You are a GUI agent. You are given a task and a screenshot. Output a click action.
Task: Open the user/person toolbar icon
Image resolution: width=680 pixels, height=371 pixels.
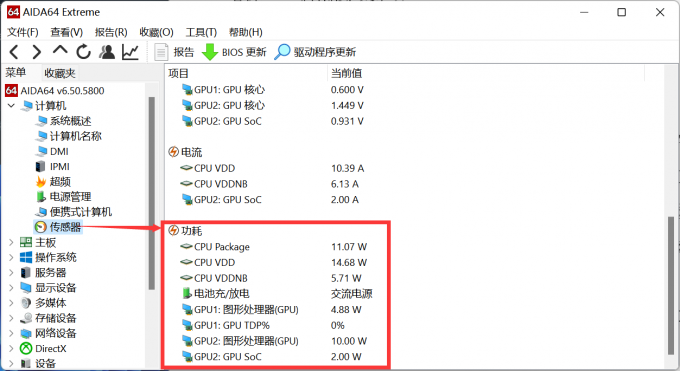[x=107, y=52]
